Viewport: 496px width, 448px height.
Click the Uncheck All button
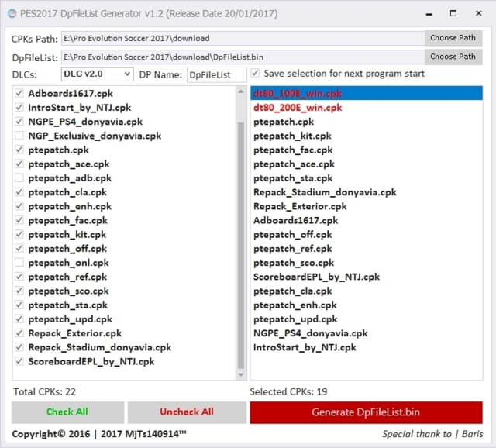[187, 412]
